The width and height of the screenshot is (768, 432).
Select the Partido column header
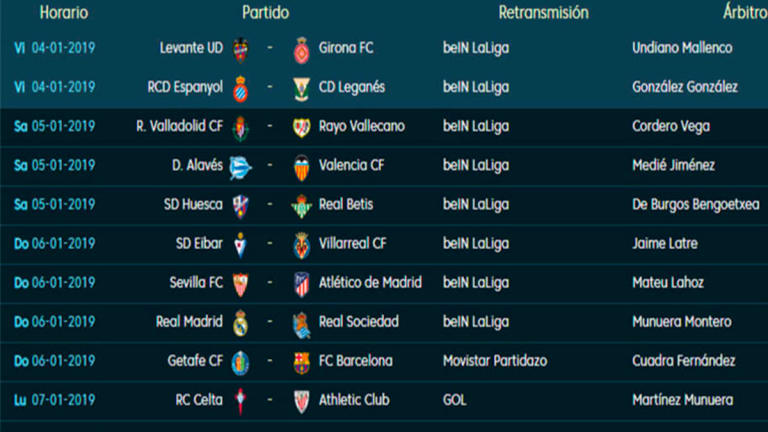point(265,13)
